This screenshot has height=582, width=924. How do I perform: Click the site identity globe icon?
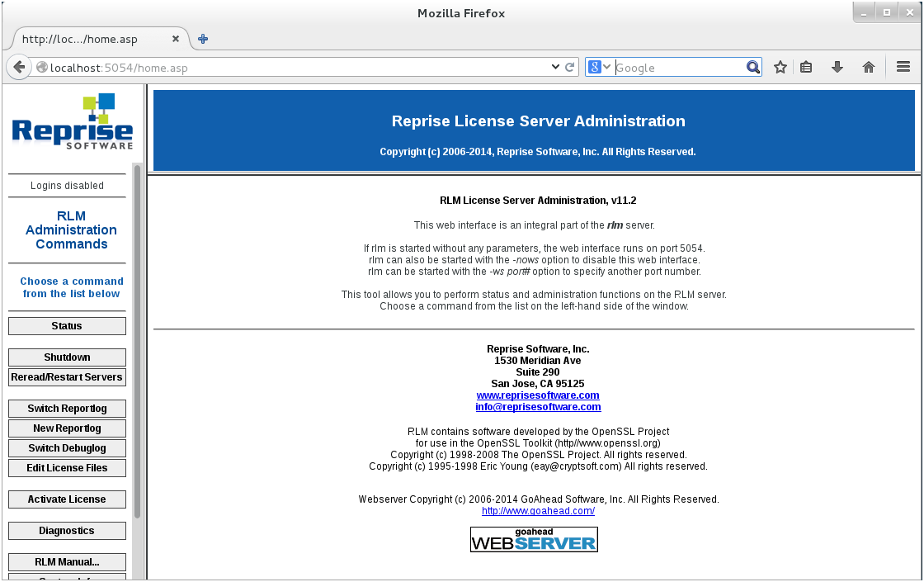[x=42, y=67]
